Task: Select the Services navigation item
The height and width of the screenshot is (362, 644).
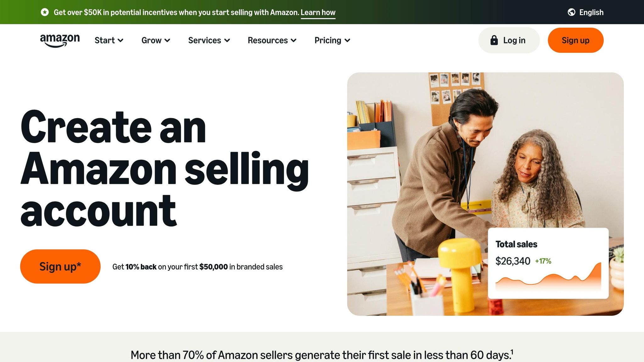Action: click(x=204, y=40)
